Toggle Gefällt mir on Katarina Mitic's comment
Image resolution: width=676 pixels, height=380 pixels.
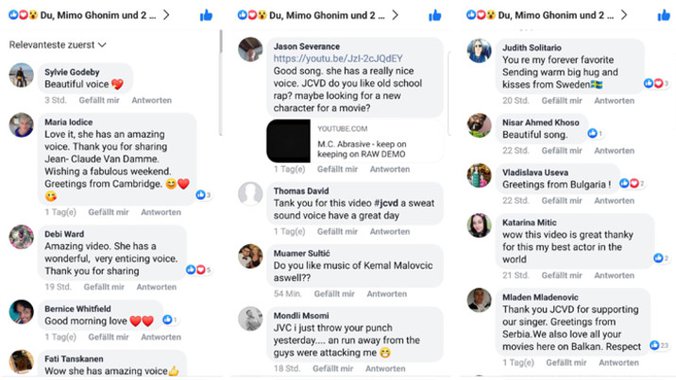coord(562,275)
